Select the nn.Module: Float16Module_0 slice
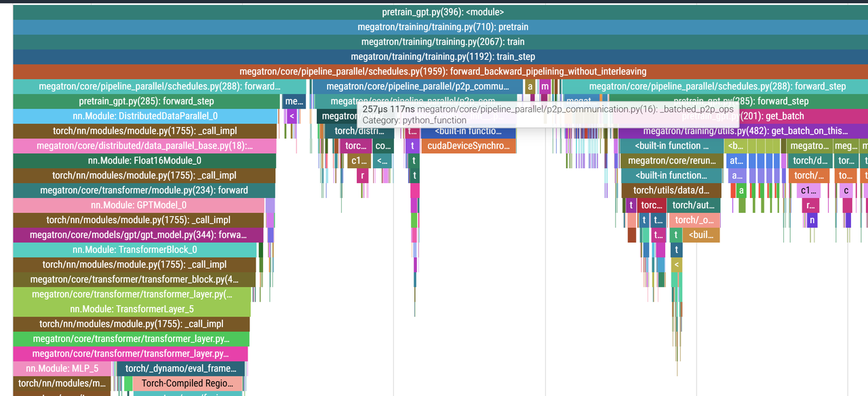Screen dimensions: 868x396 click(144, 161)
